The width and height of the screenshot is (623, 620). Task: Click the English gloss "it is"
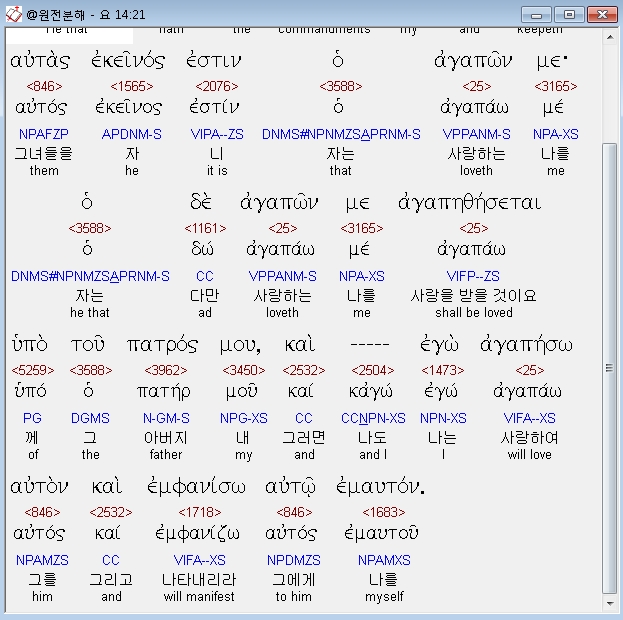coord(217,171)
